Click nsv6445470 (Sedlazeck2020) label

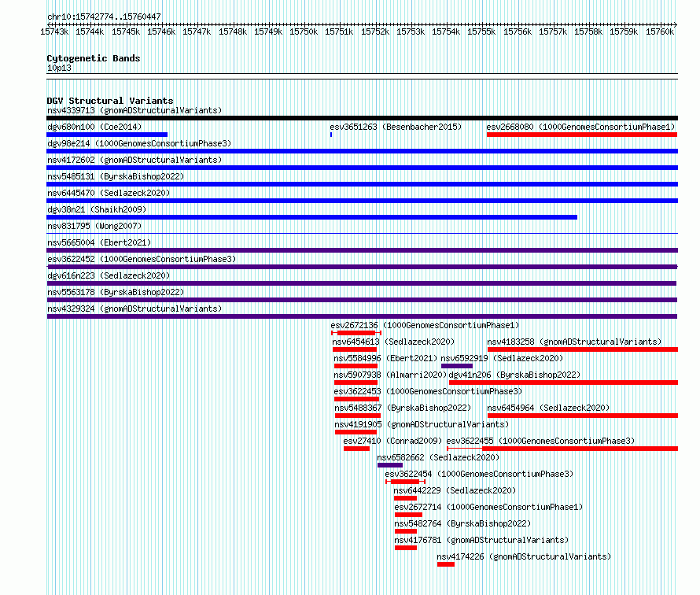tap(109, 193)
